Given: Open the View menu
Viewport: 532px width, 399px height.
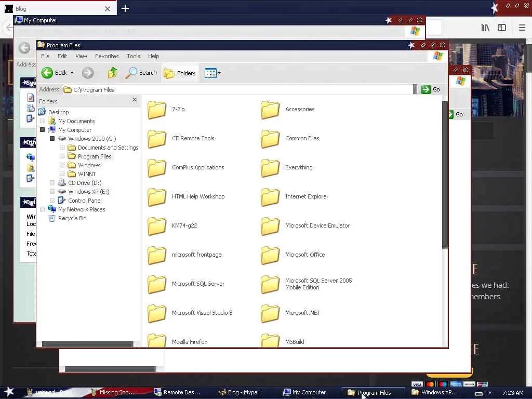Looking at the screenshot, I should [81, 56].
